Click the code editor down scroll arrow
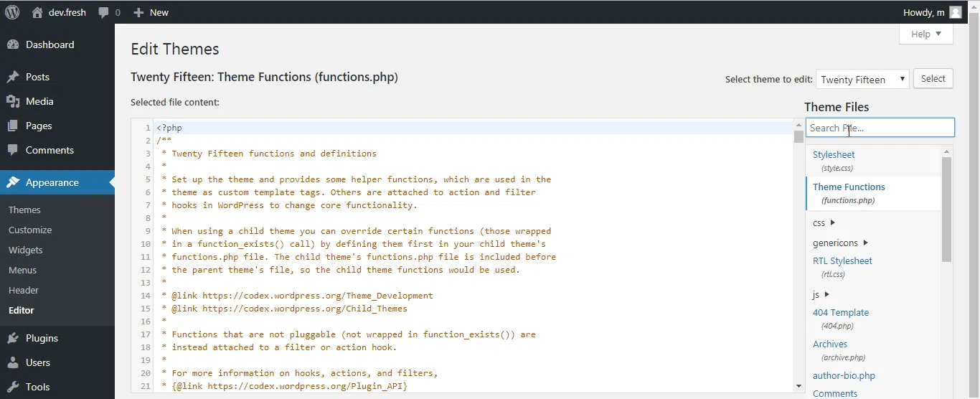Viewport: 980px width, 399px height. click(x=798, y=386)
